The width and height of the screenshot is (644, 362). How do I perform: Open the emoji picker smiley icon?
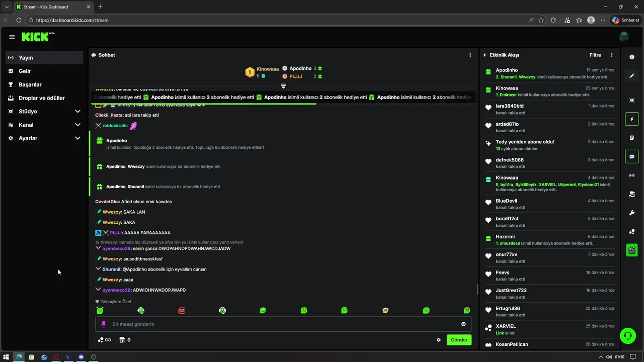click(x=463, y=324)
